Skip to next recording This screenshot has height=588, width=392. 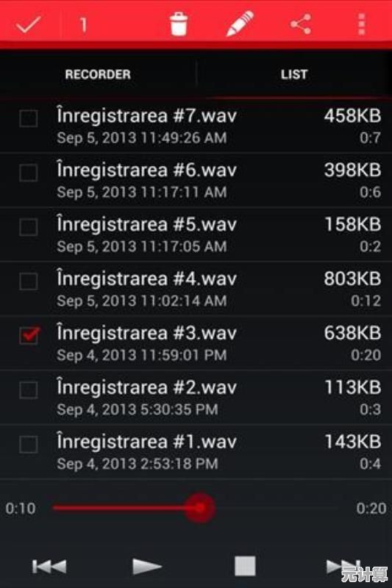343,566
